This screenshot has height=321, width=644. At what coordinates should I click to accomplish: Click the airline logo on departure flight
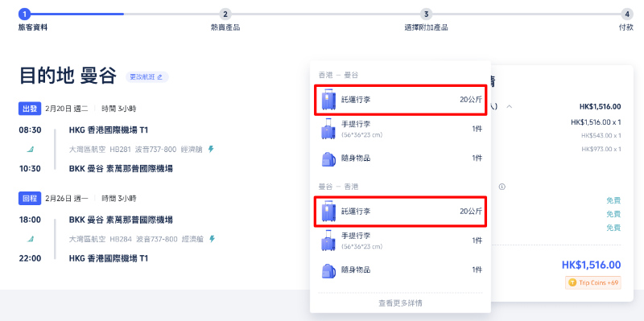[30, 150]
